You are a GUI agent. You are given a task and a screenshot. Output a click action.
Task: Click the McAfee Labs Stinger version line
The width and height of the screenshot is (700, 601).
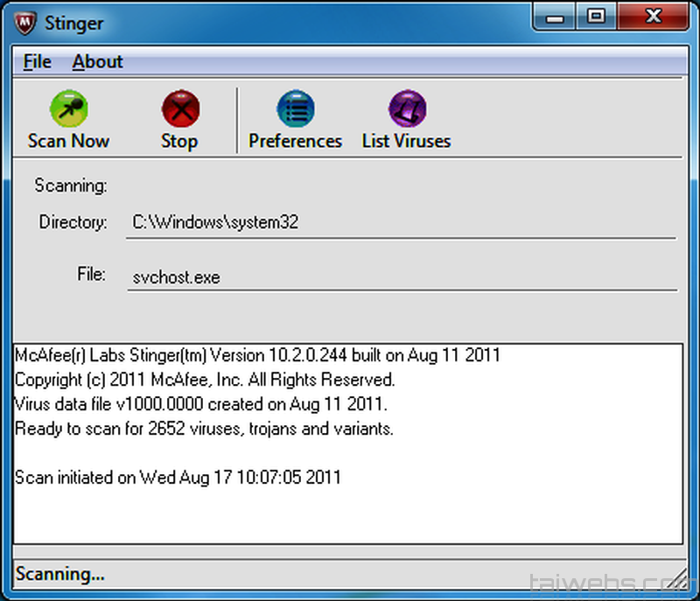(257, 355)
